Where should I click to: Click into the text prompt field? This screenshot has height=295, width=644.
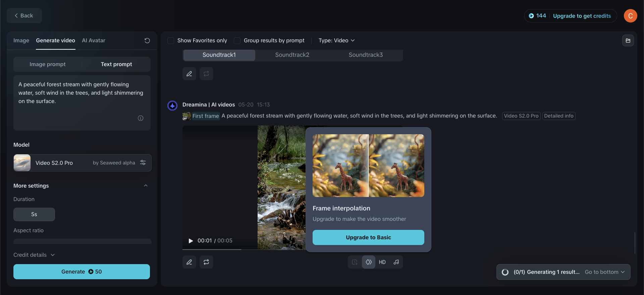click(x=82, y=103)
